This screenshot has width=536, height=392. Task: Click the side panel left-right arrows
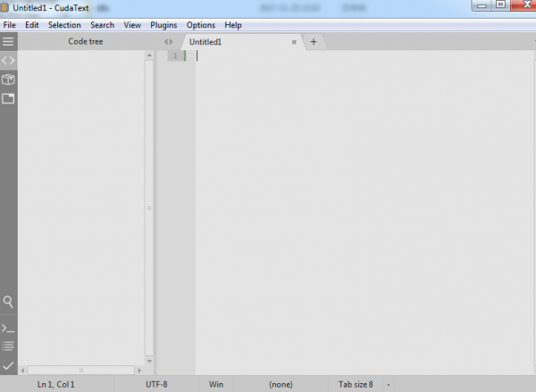(x=168, y=42)
